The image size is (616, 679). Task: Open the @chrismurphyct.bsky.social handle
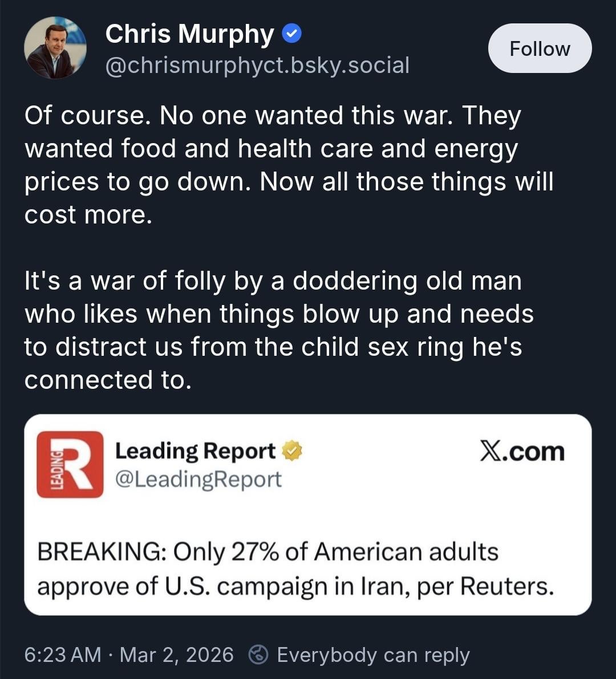(257, 66)
